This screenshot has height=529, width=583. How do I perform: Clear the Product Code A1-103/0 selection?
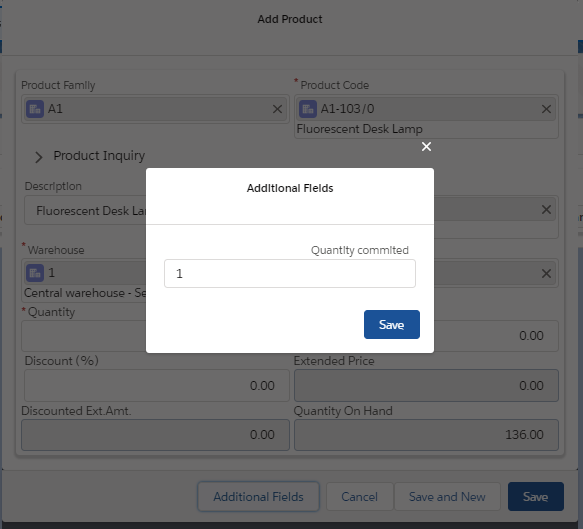click(546, 109)
